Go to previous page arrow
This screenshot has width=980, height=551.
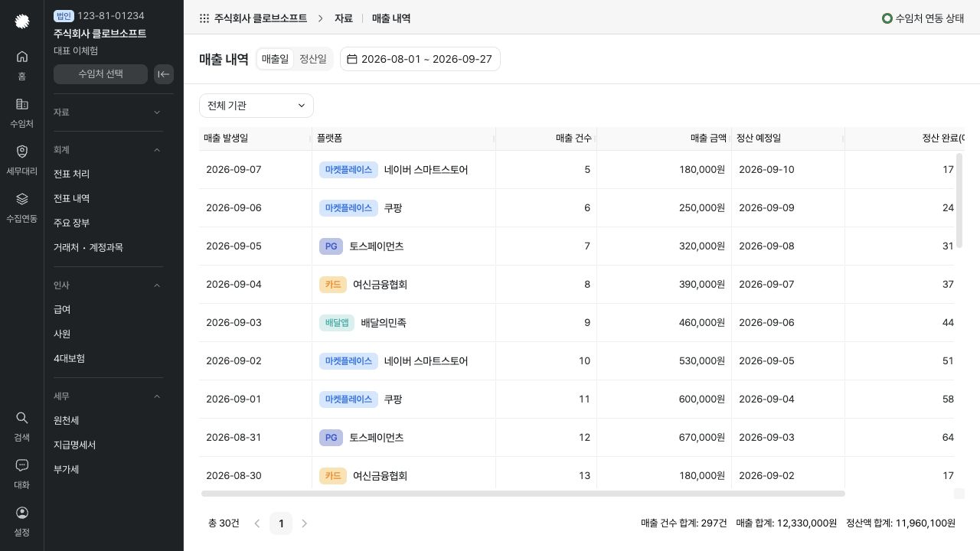point(257,523)
